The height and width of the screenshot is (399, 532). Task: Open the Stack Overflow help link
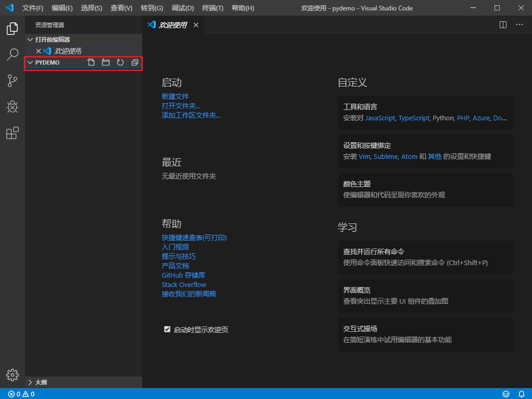[x=184, y=284]
